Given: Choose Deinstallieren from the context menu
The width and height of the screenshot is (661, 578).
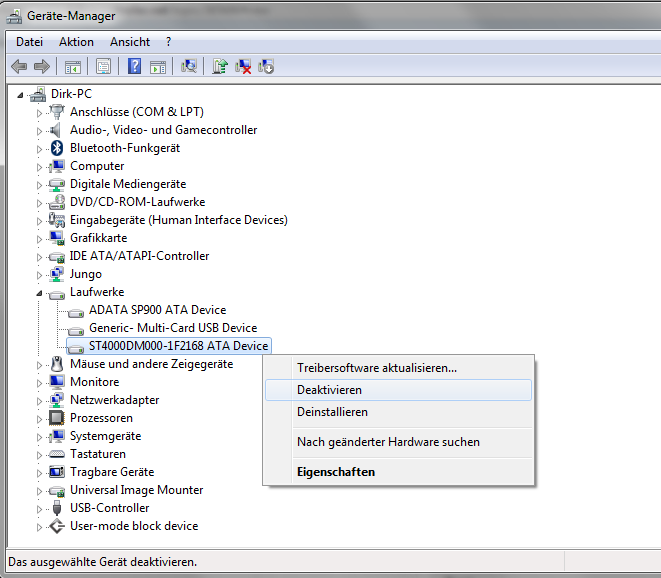Looking at the screenshot, I should tap(398, 412).
